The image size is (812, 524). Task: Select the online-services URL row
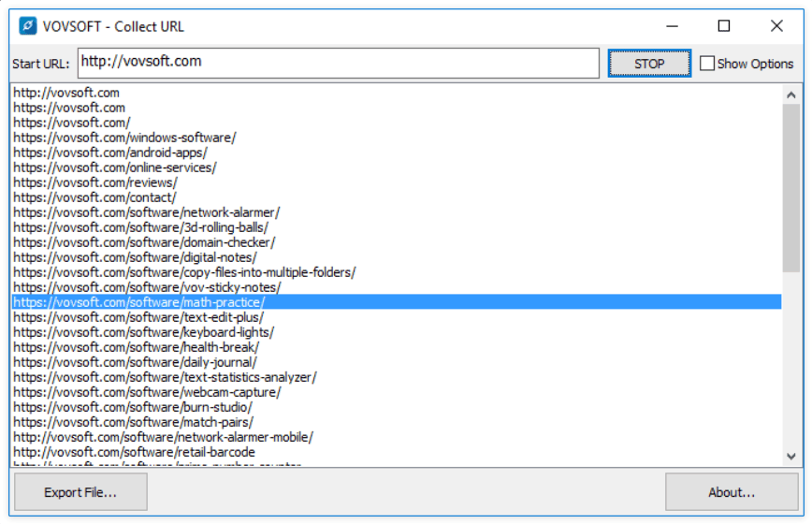click(x=397, y=167)
